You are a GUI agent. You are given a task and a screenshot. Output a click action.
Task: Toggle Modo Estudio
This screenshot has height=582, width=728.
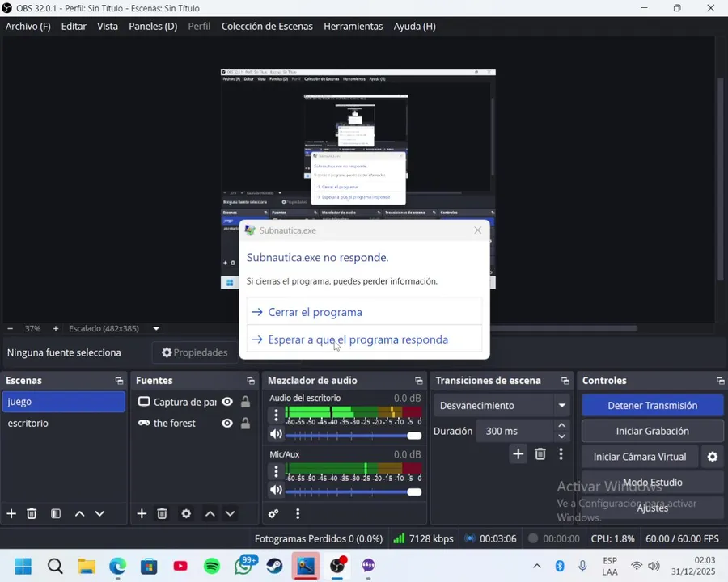point(652,483)
